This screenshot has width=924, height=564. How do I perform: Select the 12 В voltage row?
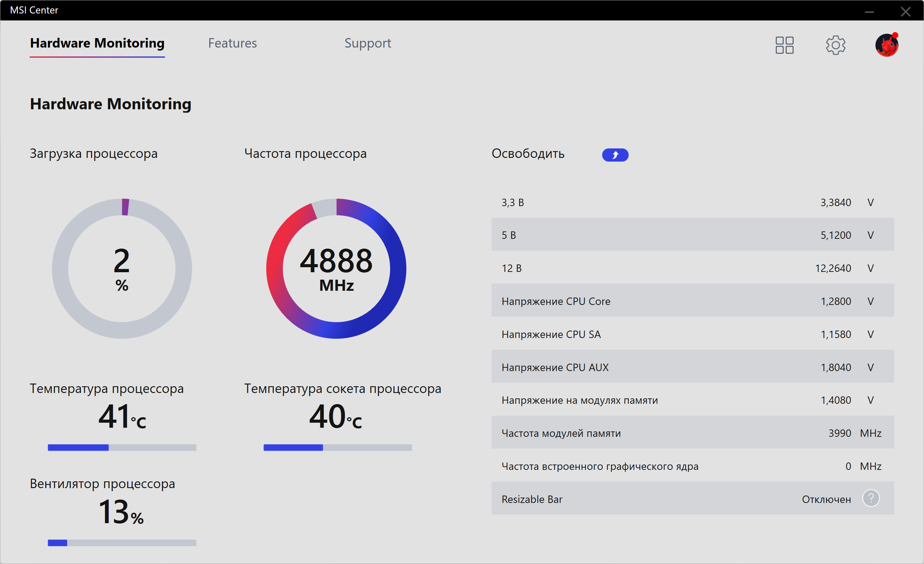692,268
